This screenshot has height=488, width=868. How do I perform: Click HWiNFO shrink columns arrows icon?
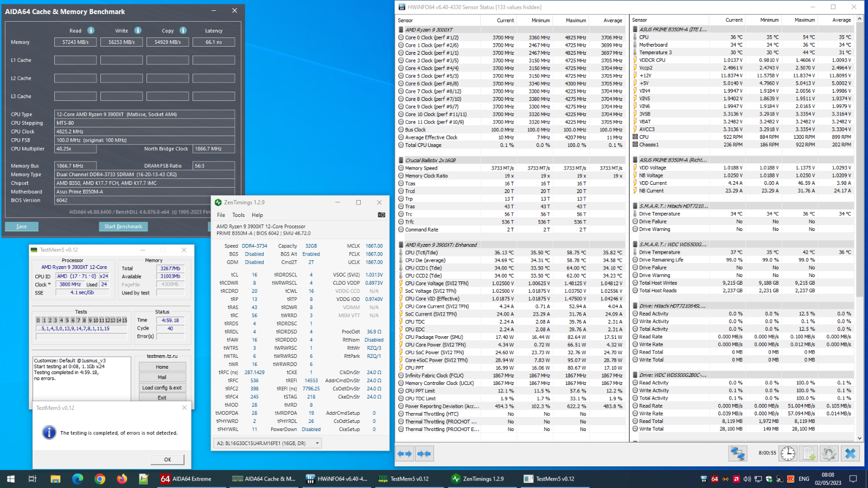[x=424, y=454]
